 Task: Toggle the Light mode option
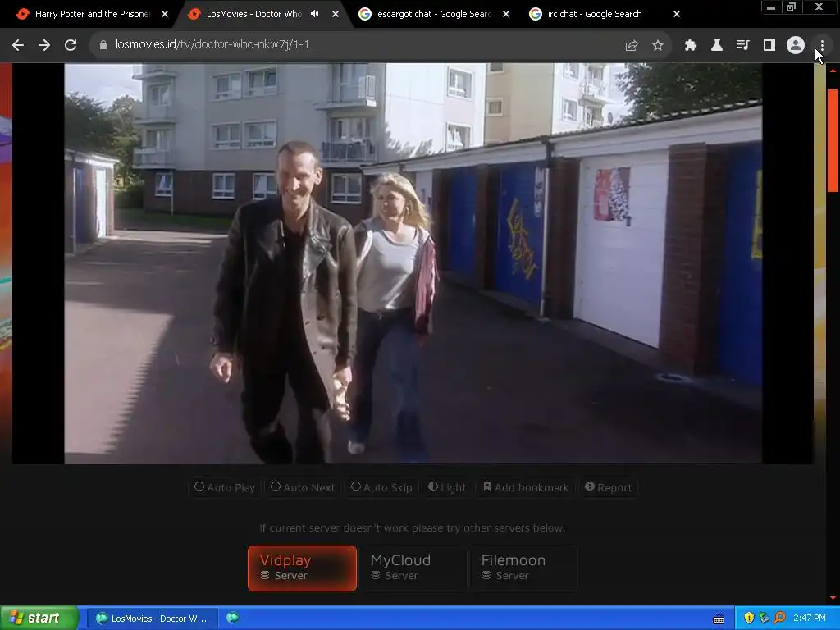447,487
